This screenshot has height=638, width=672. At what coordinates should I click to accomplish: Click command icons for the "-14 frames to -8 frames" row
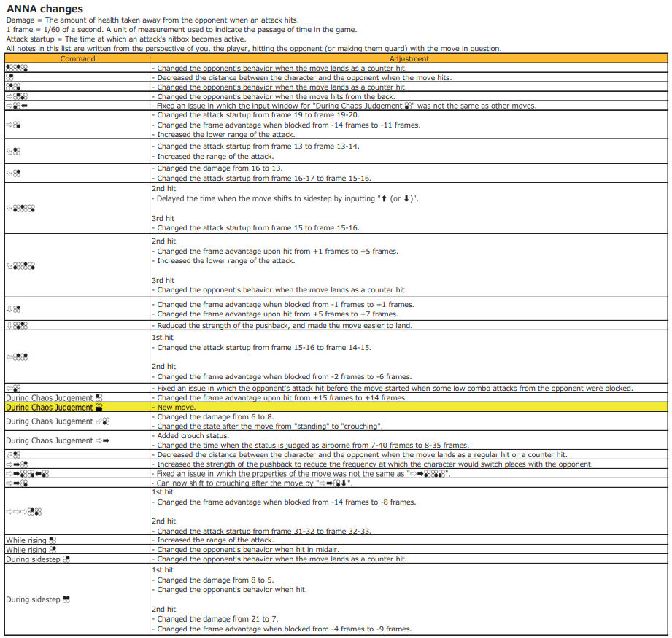(x=24, y=511)
